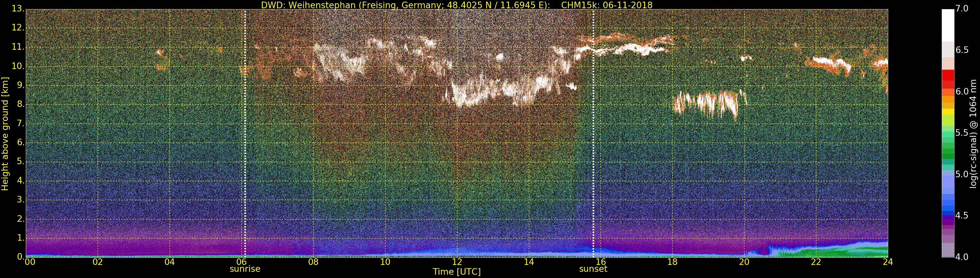Screen dimensions: 980x278
Task: Click the height-axis tick label '12.'
Action: (18, 28)
